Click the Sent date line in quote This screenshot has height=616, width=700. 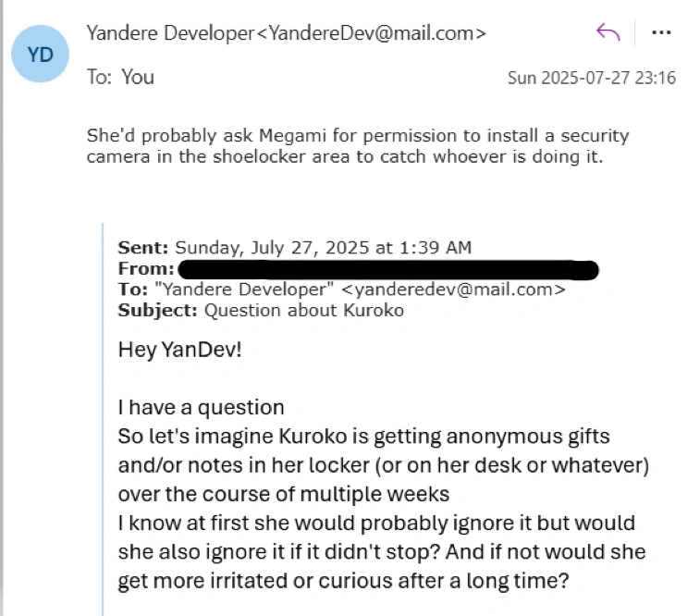(294, 247)
